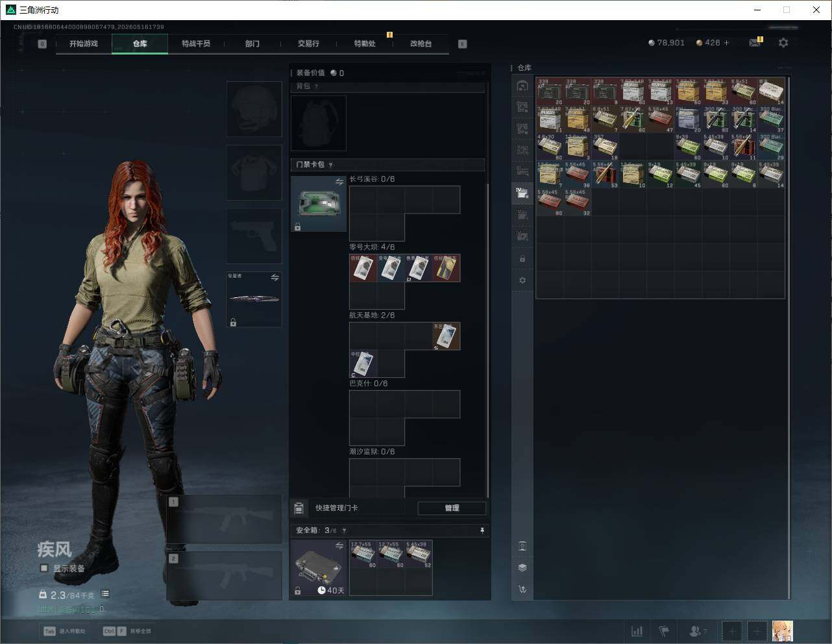Click the lock icon in warehouse sidebar
This screenshot has height=644, width=832.
click(522, 259)
